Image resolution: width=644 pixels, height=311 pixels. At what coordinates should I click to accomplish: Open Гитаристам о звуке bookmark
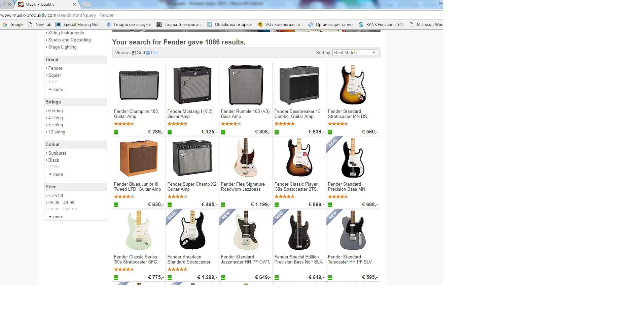point(129,25)
